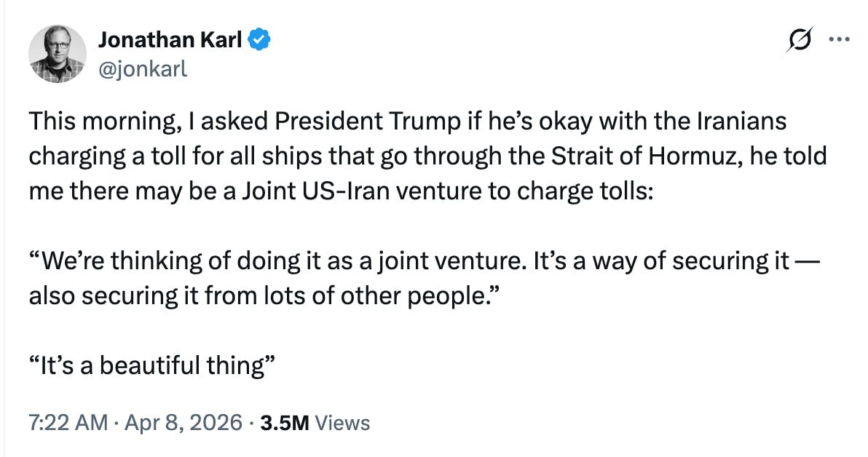This screenshot has width=868, height=457.
Task: Open the three-dot more options menu
Action: pos(839,41)
